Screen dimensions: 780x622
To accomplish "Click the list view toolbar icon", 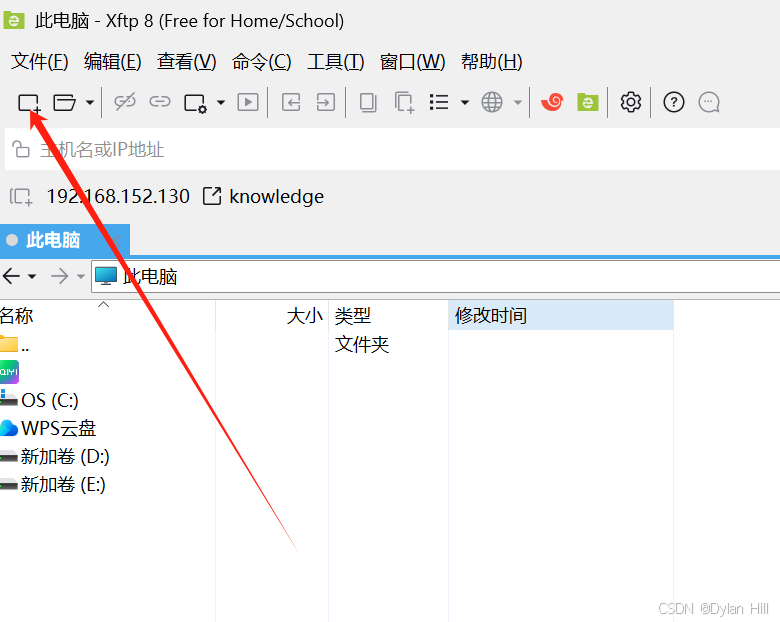I will click(x=439, y=103).
